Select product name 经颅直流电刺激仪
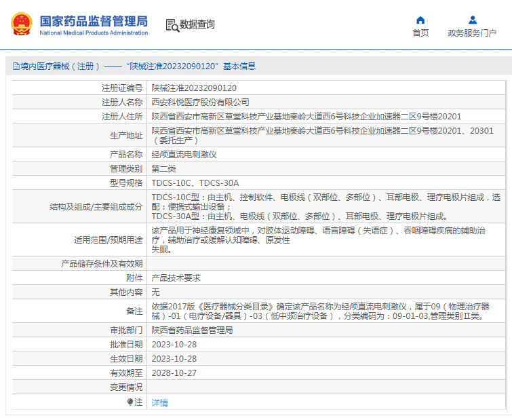The width and height of the screenshot is (512, 420). click(x=184, y=155)
